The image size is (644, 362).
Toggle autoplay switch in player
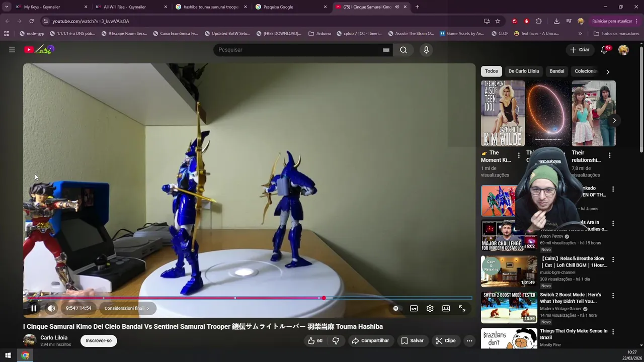click(396, 308)
